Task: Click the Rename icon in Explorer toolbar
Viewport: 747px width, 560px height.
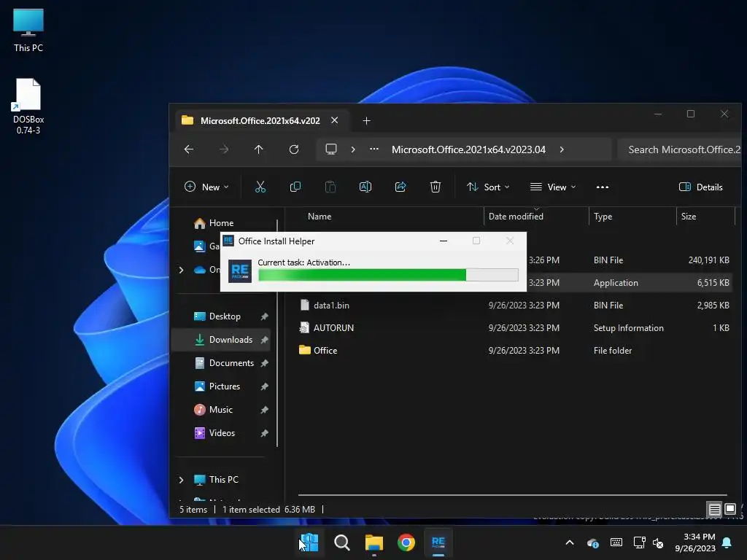Action: click(x=365, y=187)
